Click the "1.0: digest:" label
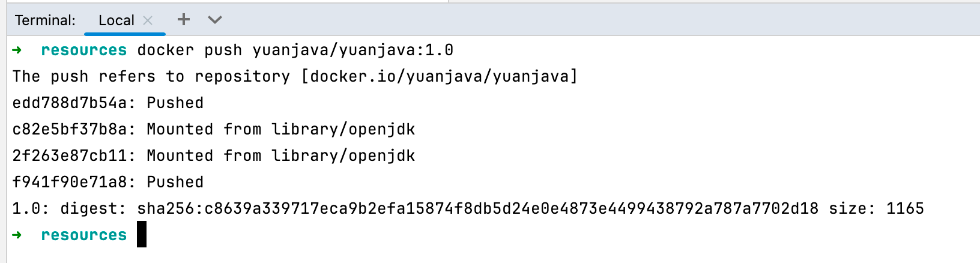This screenshot has height=263, width=980. tap(69, 208)
